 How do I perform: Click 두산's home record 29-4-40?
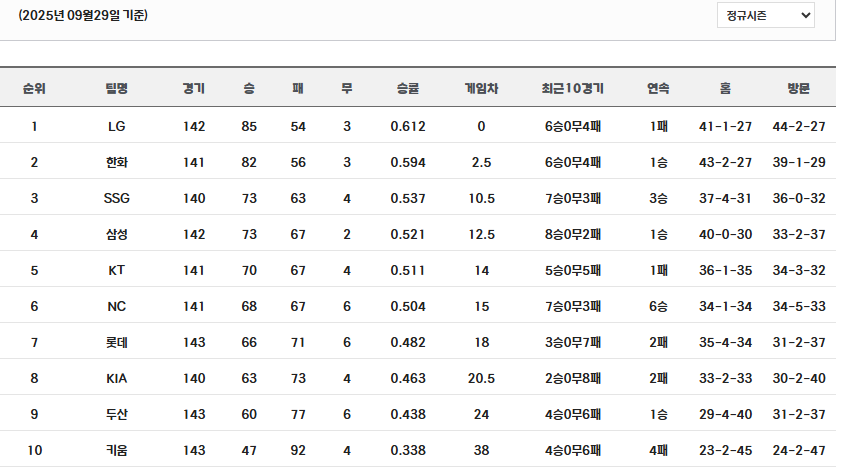coord(725,414)
